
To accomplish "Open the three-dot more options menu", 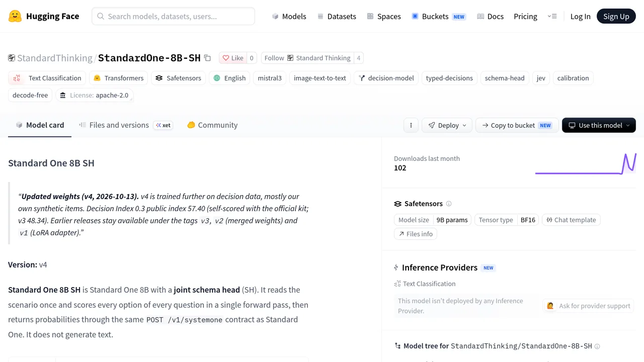I will tap(411, 125).
